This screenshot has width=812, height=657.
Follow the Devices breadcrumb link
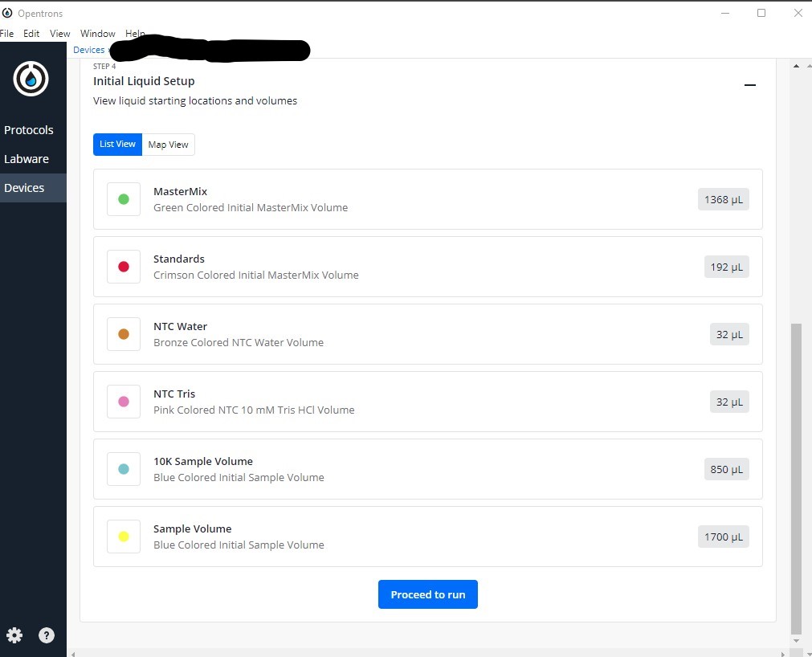tap(88, 50)
